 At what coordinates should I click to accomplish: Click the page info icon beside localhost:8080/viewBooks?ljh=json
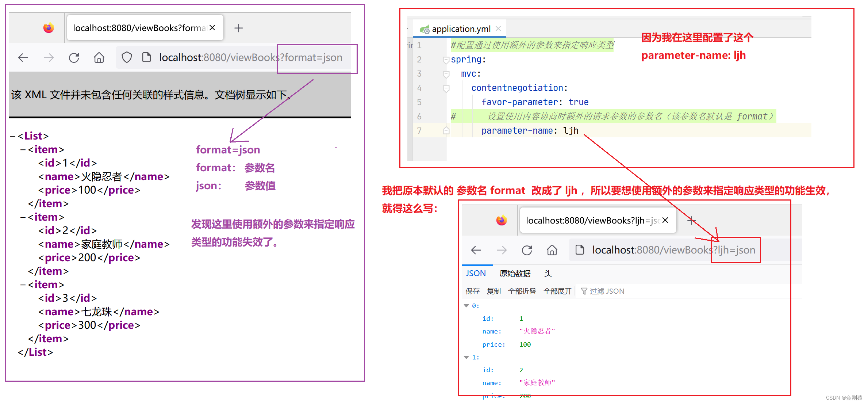pyautogui.click(x=580, y=250)
